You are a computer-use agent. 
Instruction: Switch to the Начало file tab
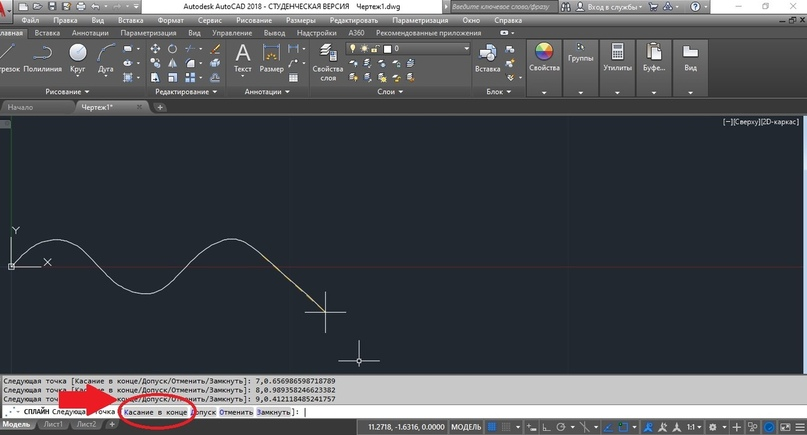(x=21, y=107)
